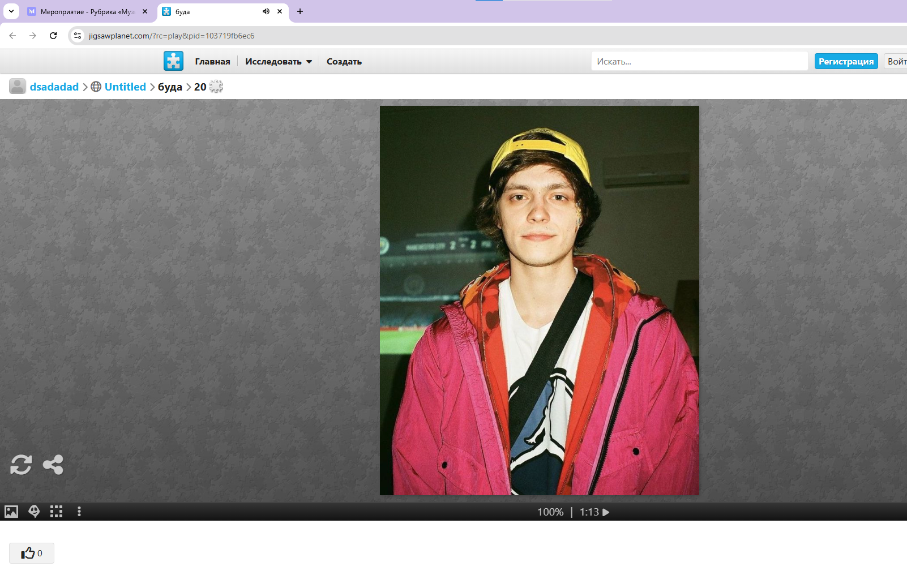Click the share icon
This screenshot has width=907, height=588.
53,465
